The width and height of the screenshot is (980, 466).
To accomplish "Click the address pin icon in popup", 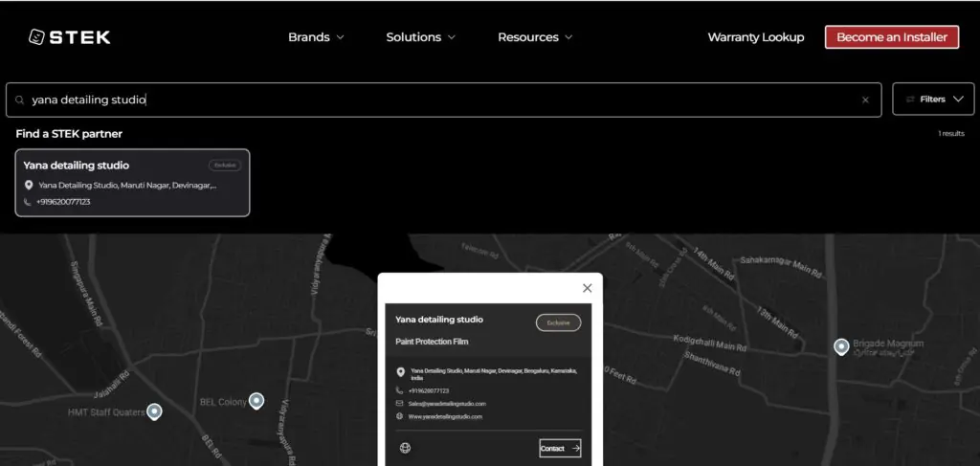I will (x=401, y=372).
